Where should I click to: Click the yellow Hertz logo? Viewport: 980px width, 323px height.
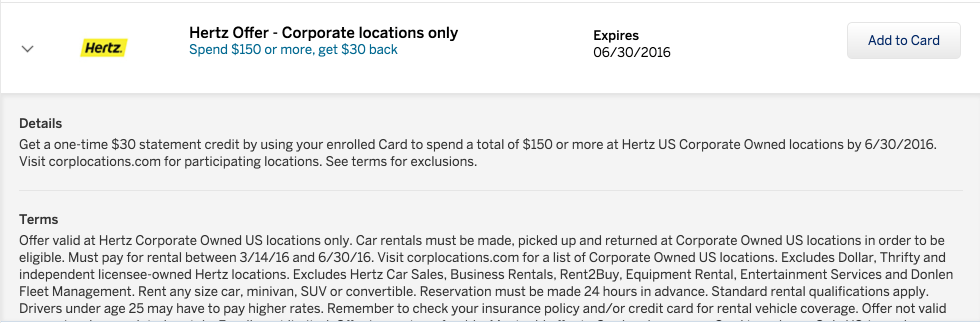[104, 48]
